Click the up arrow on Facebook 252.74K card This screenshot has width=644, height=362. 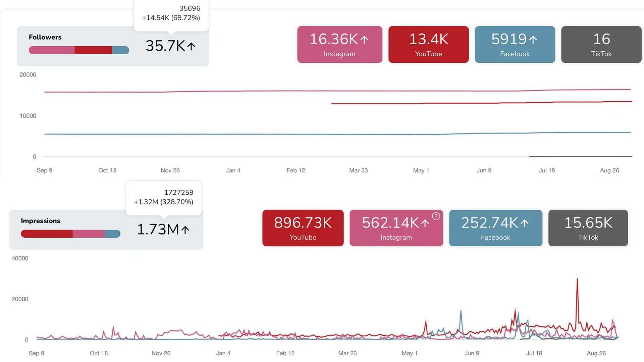click(x=525, y=224)
